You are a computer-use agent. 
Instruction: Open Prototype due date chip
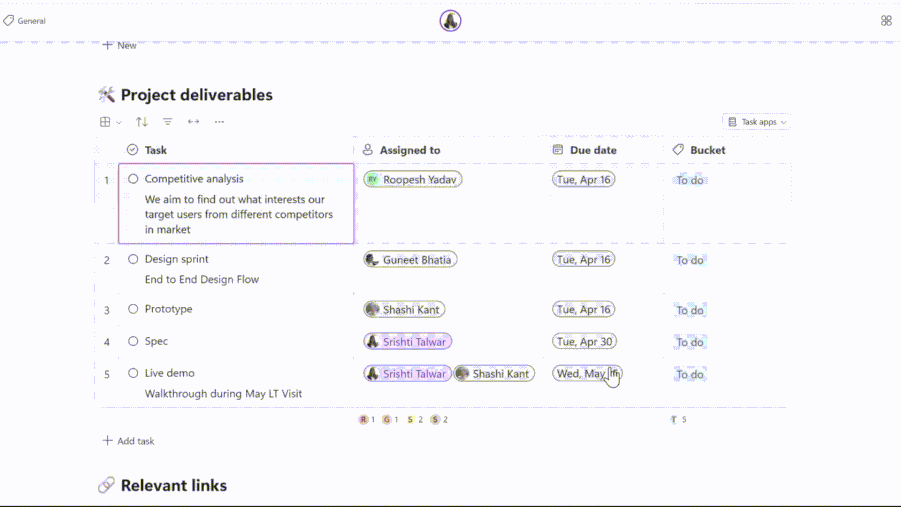(x=584, y=310)
